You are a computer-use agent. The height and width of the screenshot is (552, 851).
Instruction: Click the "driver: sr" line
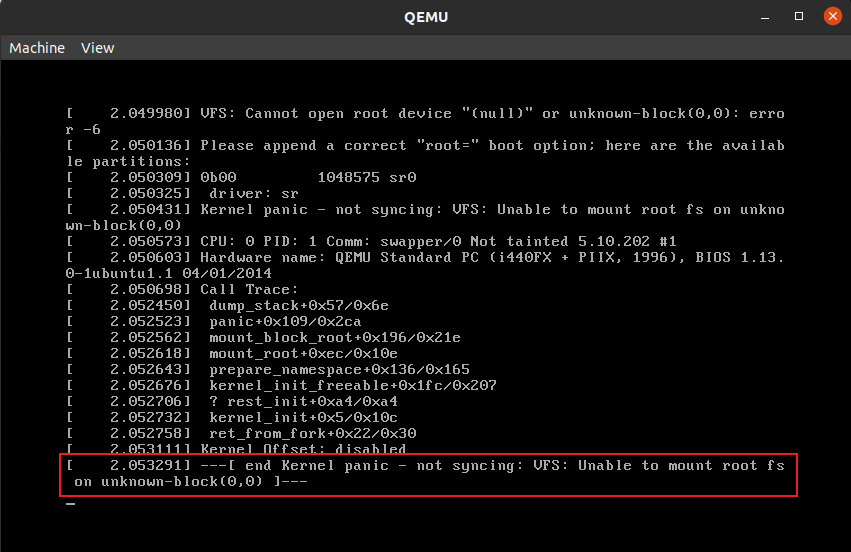pyautogui.click(x=182, y=194)
